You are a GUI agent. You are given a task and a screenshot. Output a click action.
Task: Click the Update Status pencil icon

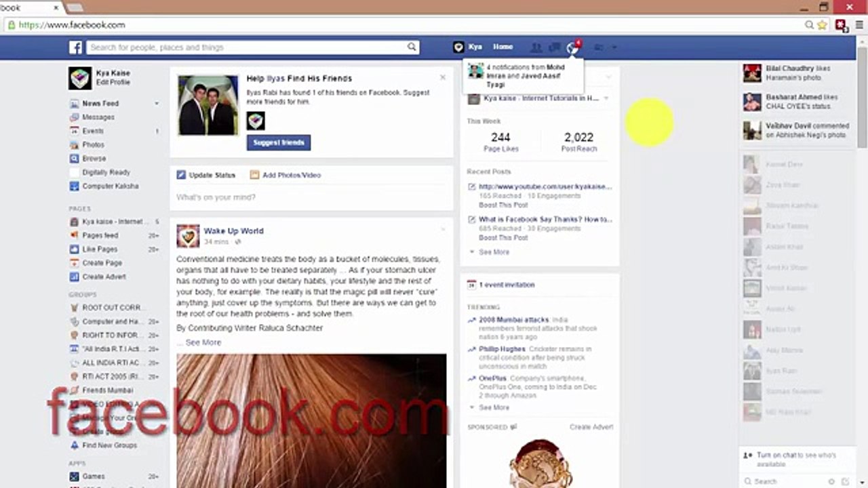tap(181, 175)
